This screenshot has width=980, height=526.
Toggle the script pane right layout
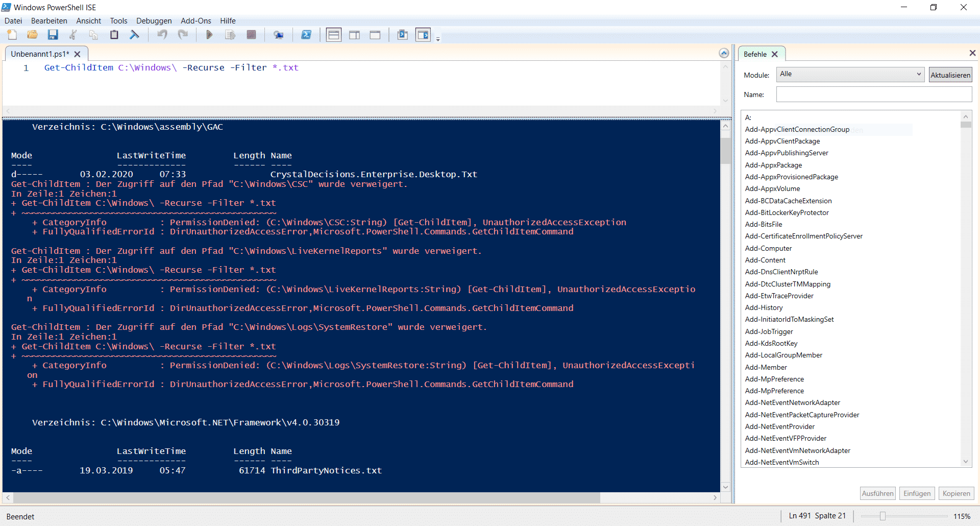[x=355, y=35]
